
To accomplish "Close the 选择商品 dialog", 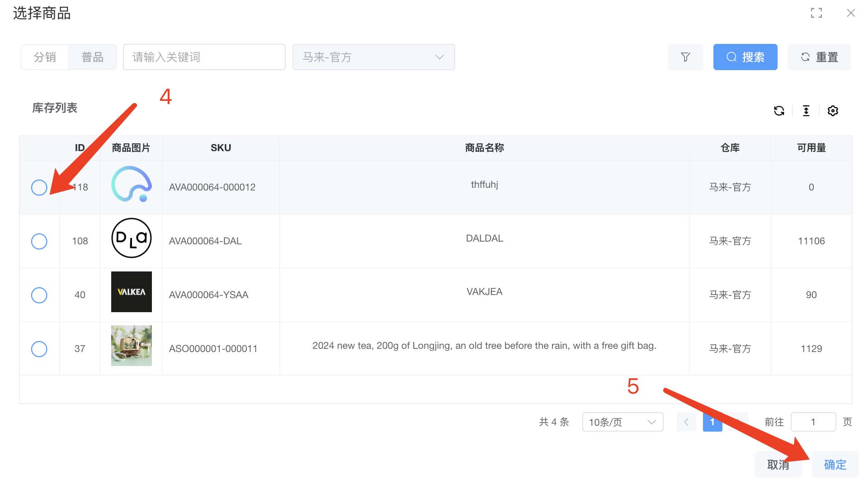I will click(x=851, y=13).
